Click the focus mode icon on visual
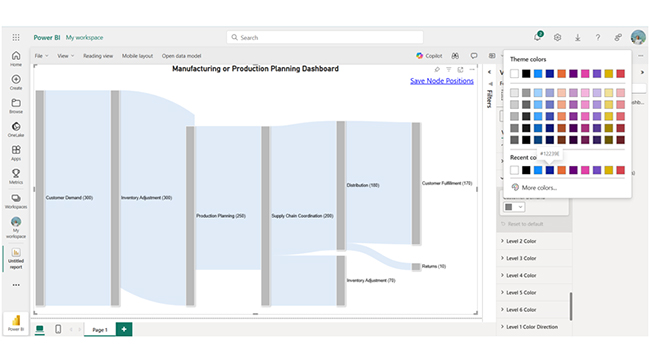Viewport: 650px width, 363px height. coord(460,70)
